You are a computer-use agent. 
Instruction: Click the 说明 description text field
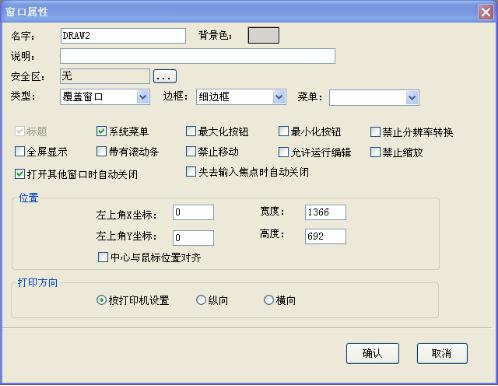click(198, 56)
